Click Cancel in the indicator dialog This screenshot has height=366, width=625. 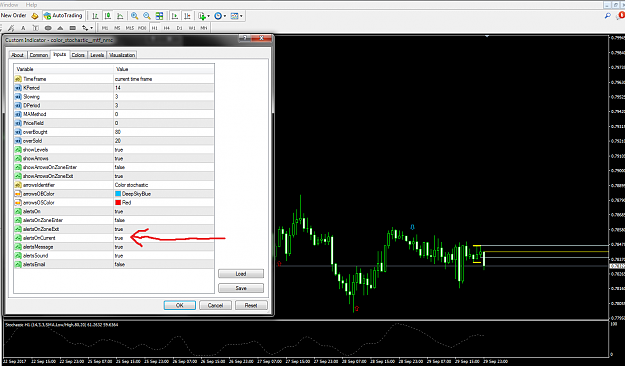215,305
